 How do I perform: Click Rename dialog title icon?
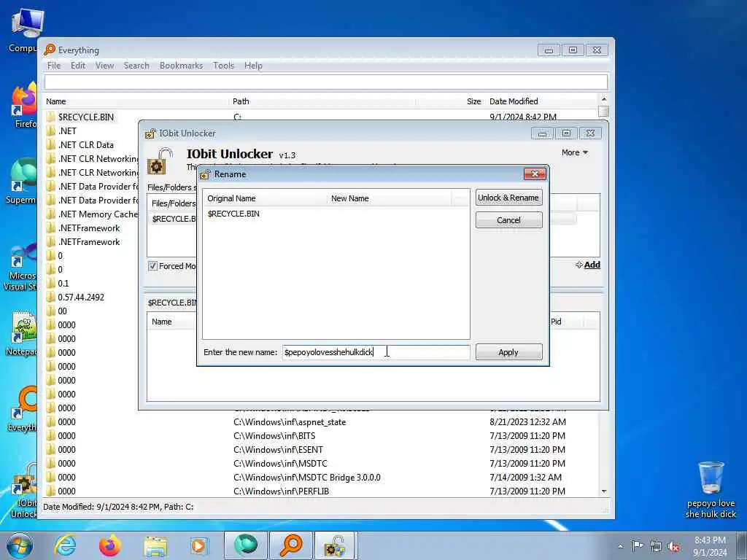click(x=205, y=174)
